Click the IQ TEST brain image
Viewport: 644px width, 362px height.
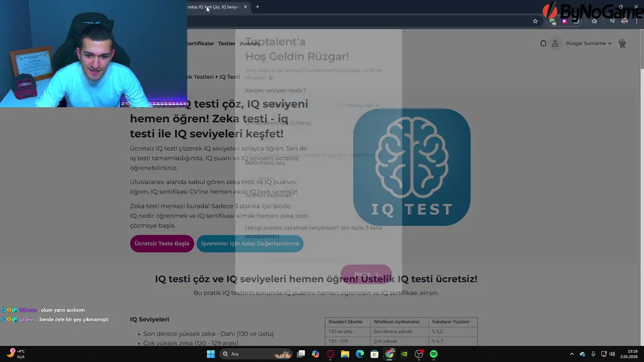point(412,167)
